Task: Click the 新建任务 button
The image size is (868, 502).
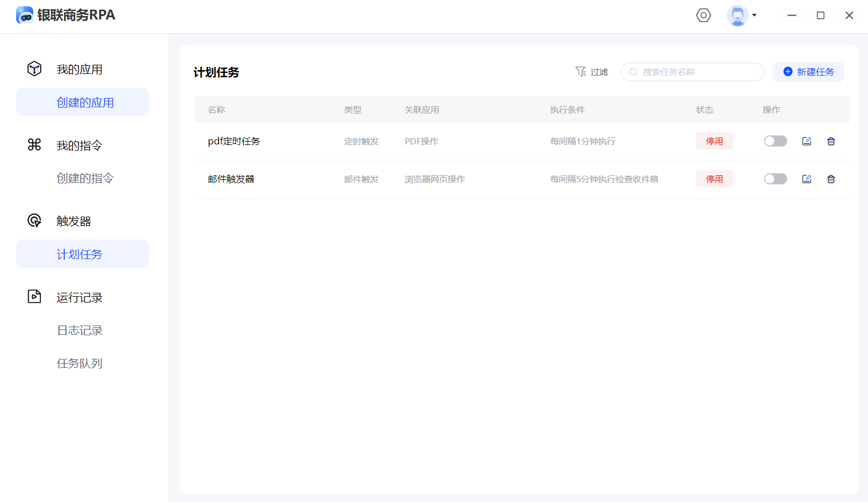Action: pyautogui.click(x=808, y=72)
